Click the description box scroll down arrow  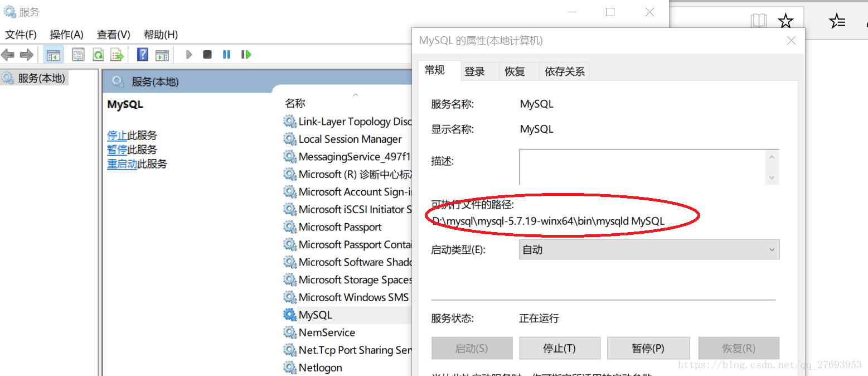click(x=772, y=177)
